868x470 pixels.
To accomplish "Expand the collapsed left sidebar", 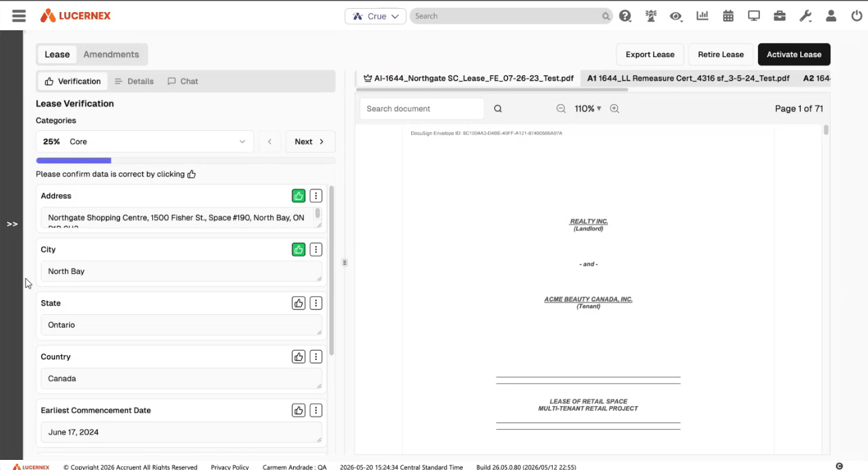I will click(12, 224).
